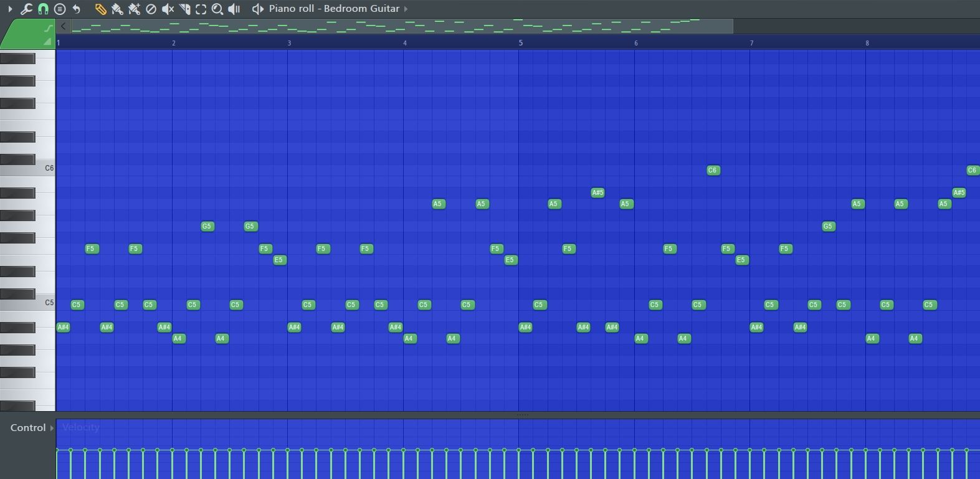980x479 pixels.
Task: Expand the Control lane selector arrow
Action: click(x=52, y=428)
